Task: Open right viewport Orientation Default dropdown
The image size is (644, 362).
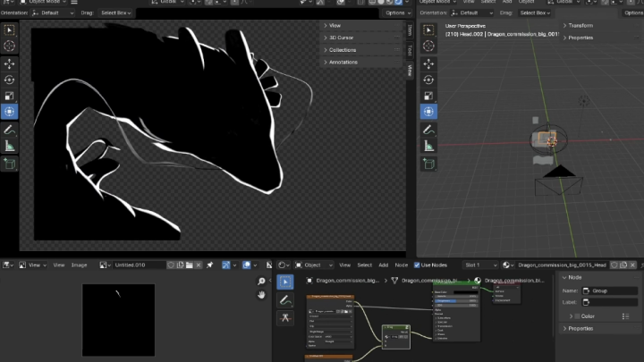Action: (471, 13)
